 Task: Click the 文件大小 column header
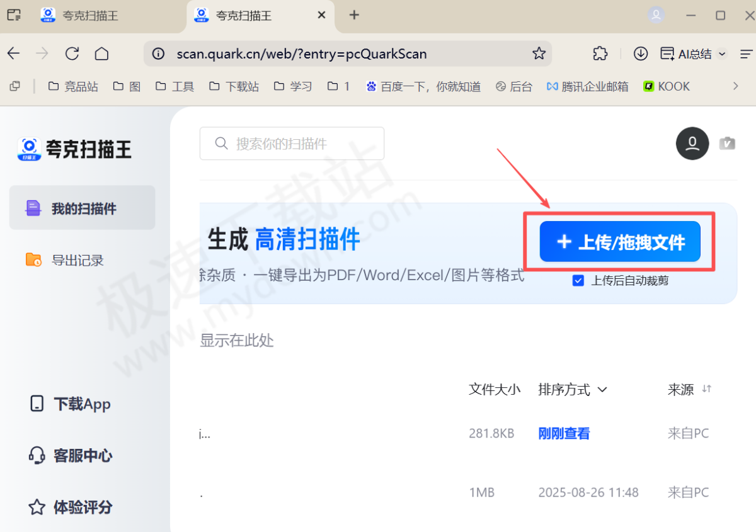[495, 390]
